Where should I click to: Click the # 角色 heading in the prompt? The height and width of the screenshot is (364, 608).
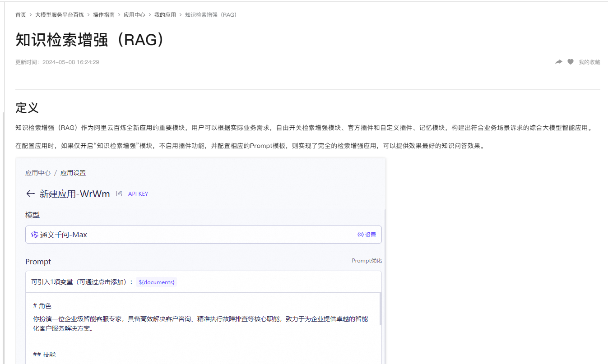pos(42,306)
